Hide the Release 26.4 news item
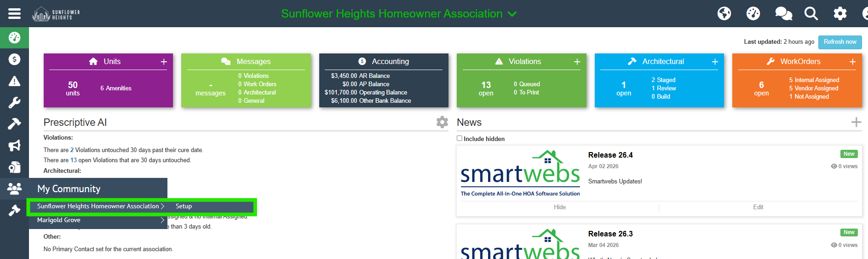868x259 pixels. tap(559, 207)
